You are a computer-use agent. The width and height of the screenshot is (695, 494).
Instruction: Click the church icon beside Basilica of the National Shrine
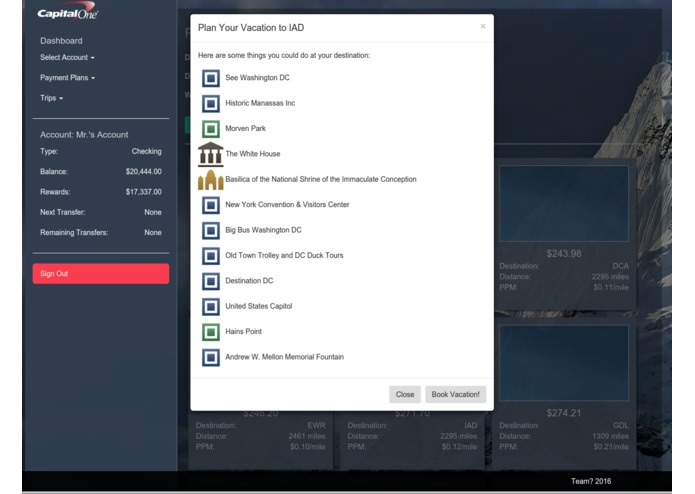click(211, 179)
